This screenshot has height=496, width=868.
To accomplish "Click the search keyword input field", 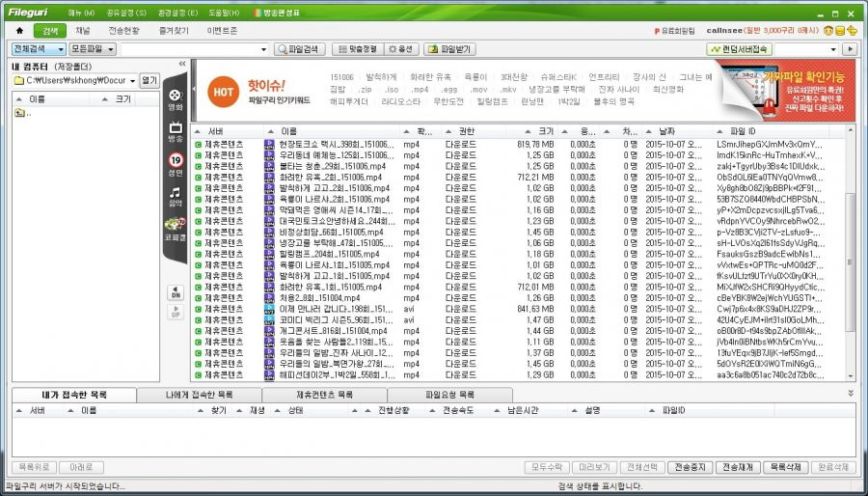I will [x=191, y=48].
